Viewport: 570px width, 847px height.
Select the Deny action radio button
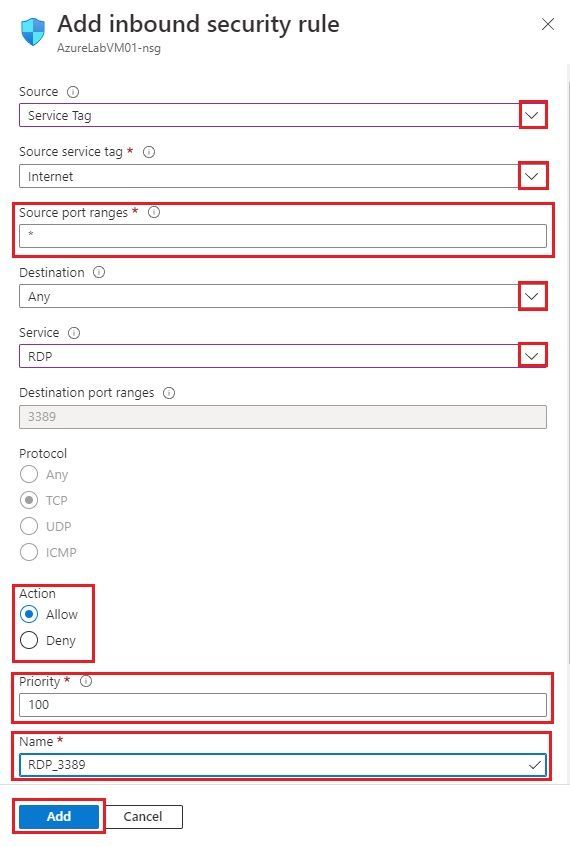(x=29, y=640)
